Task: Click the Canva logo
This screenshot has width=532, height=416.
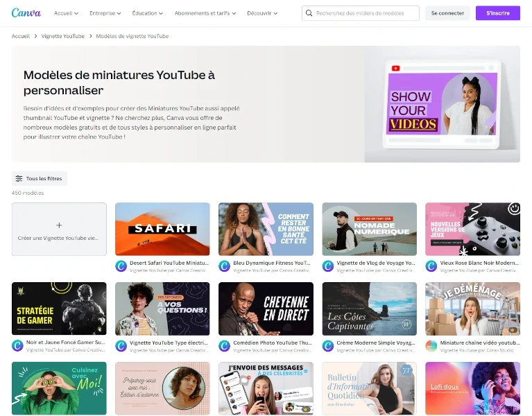Action: (26, 13)
